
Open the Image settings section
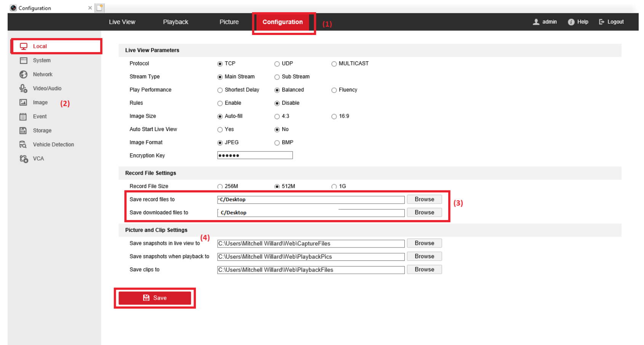[x=40, y=102]
